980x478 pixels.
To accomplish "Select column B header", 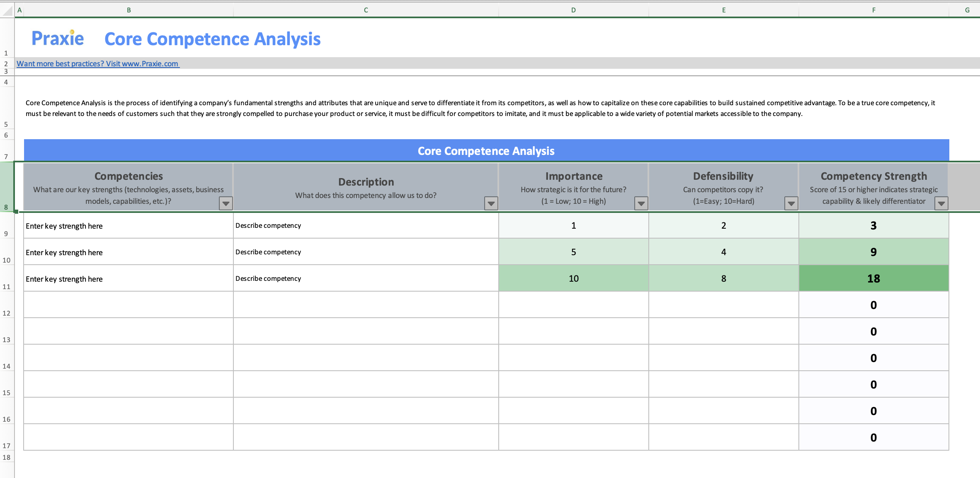I will tap(129, 10).
